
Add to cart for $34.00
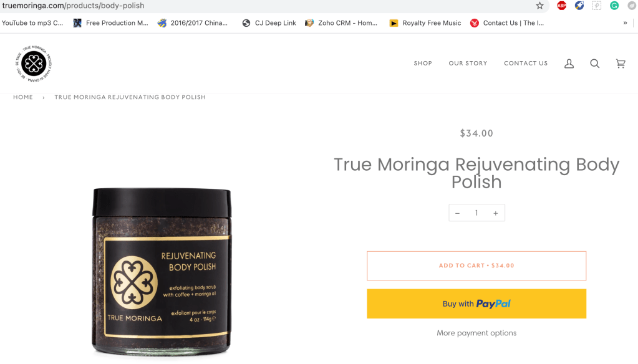click(x=476, y=266)
